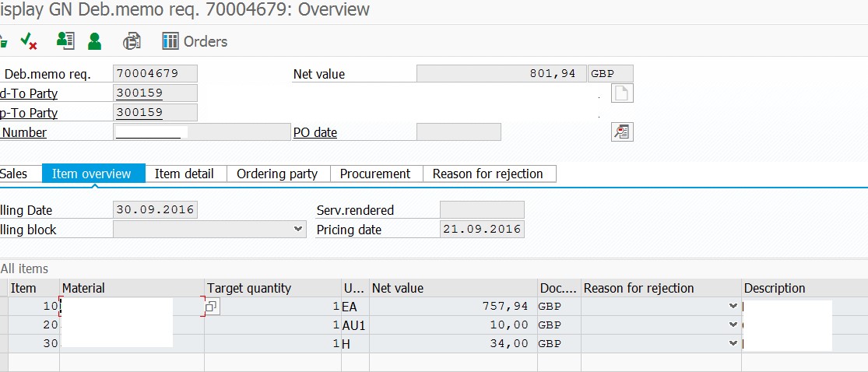The width and height of the screenshot is (868, 372).
Task: Click the Pricing date field 21.09.2016
Action: (482, 230)
